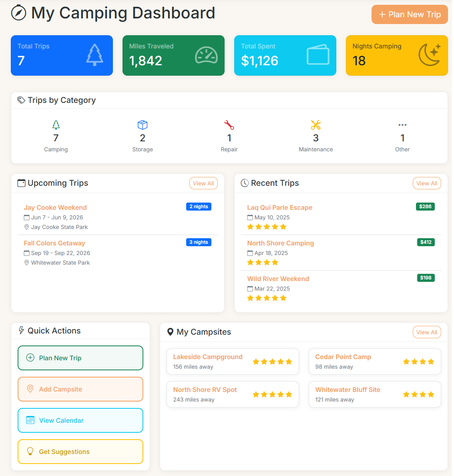The width and height of the screenshot is (454, 476).
Task: Open the Jay Cooke Weekend trip link
Action: (x=55, y=207)
